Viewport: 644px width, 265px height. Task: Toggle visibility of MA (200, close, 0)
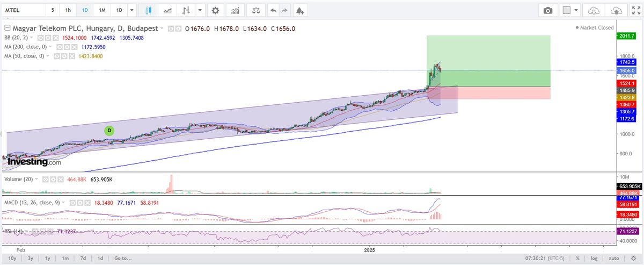tap(59, 47)
